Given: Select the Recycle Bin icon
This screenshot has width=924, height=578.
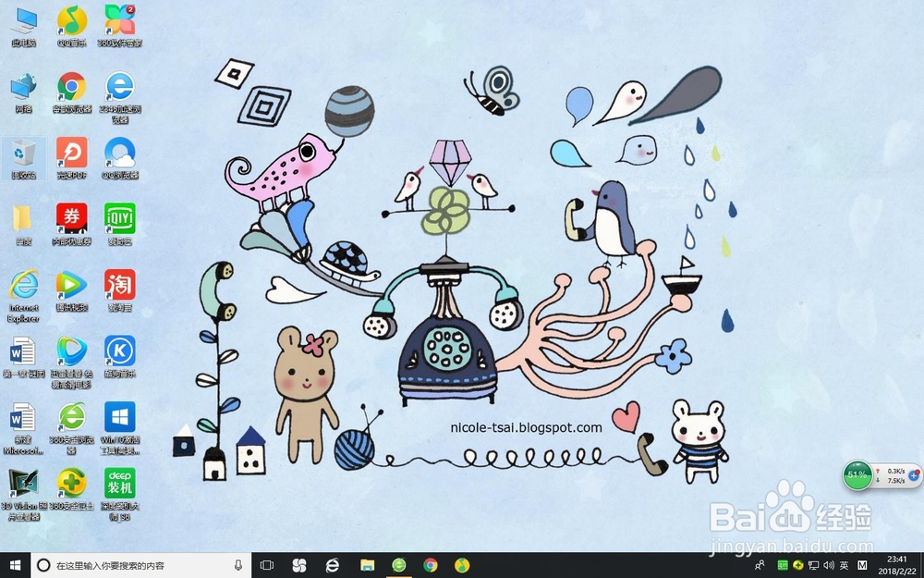Looking at the screenshot, I should click(x=24, y=159).
